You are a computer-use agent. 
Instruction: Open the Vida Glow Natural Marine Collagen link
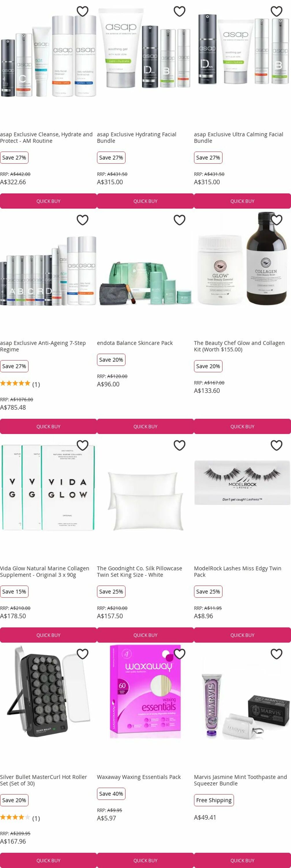pyautogui.click(x=45, y=571)
